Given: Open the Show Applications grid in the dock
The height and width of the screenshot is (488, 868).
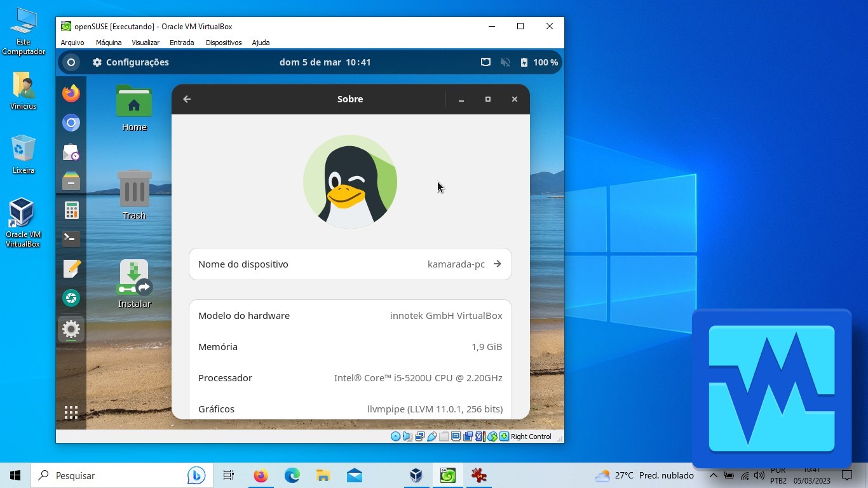Looking at the screenshot, I should 71,412.
